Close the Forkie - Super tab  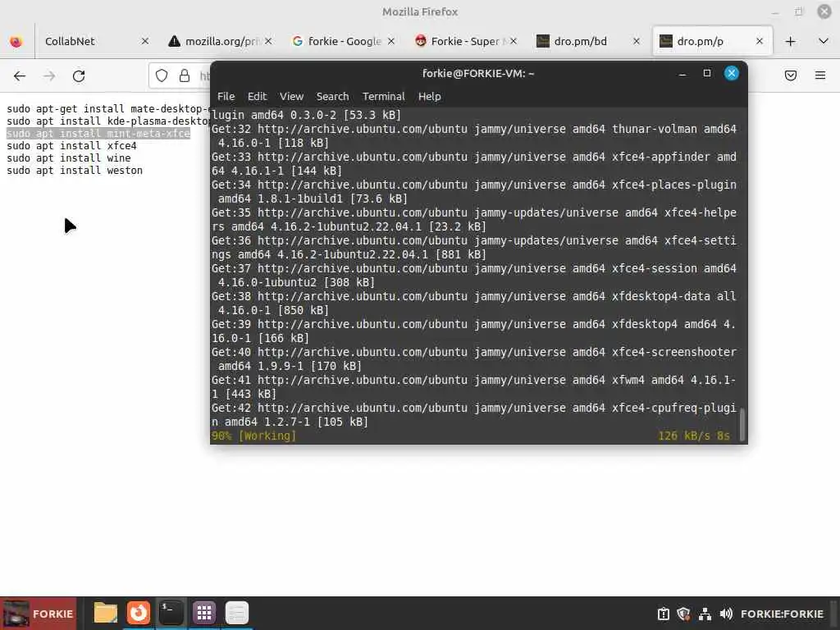click(514, 41)
